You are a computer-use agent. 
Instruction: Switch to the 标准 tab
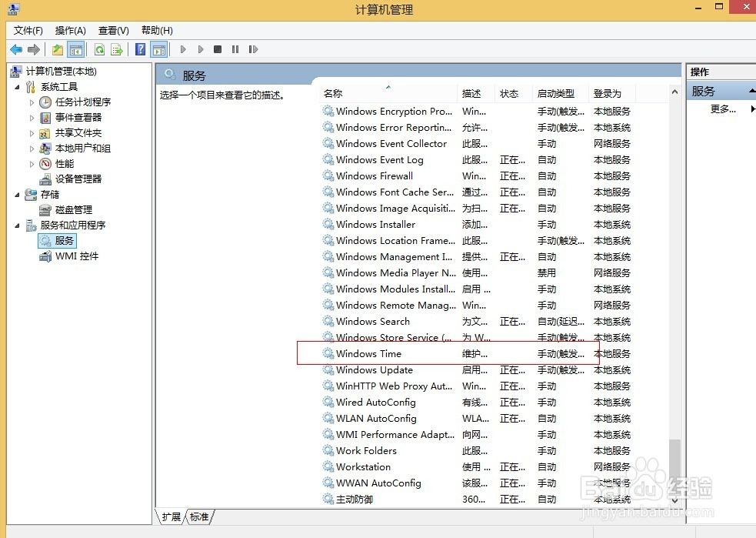(199, 516)
